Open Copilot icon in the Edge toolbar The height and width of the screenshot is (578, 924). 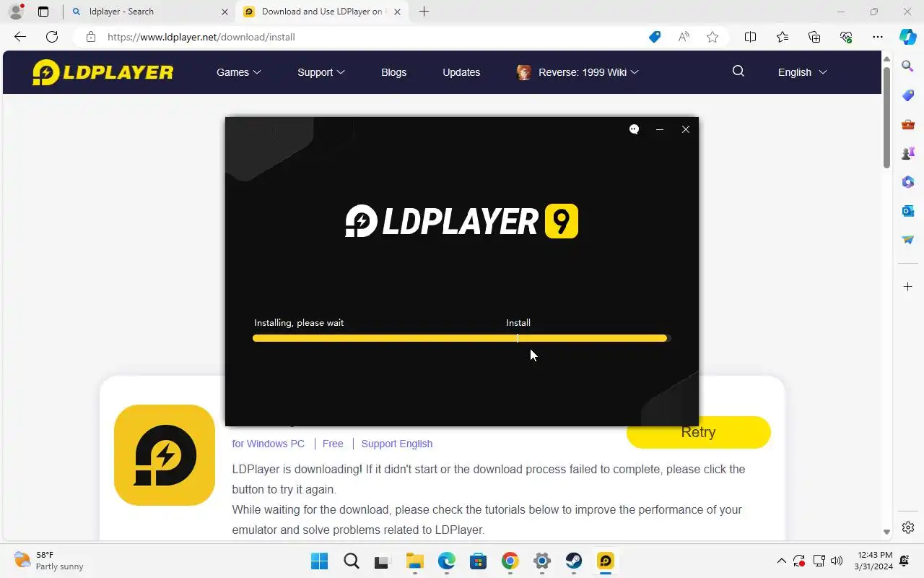[908, 37]
